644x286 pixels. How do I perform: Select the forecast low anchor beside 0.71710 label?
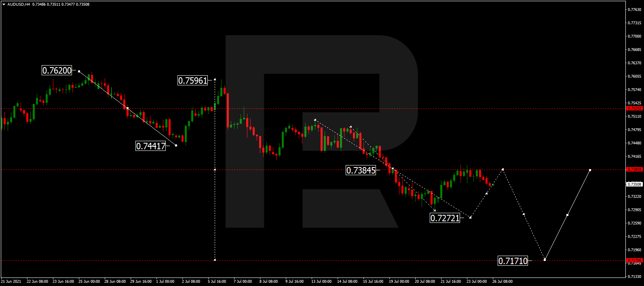click(x=545, y=259)
